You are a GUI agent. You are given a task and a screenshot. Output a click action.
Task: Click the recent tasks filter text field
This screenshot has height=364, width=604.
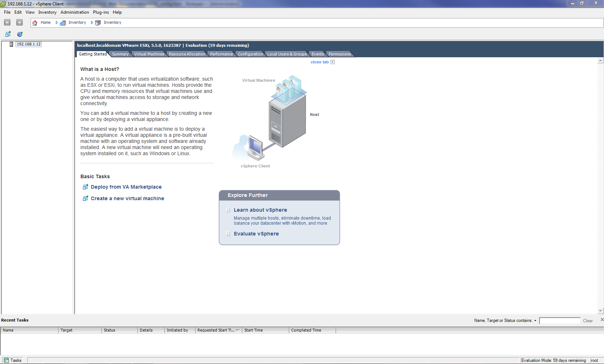[x=560, y=320]
